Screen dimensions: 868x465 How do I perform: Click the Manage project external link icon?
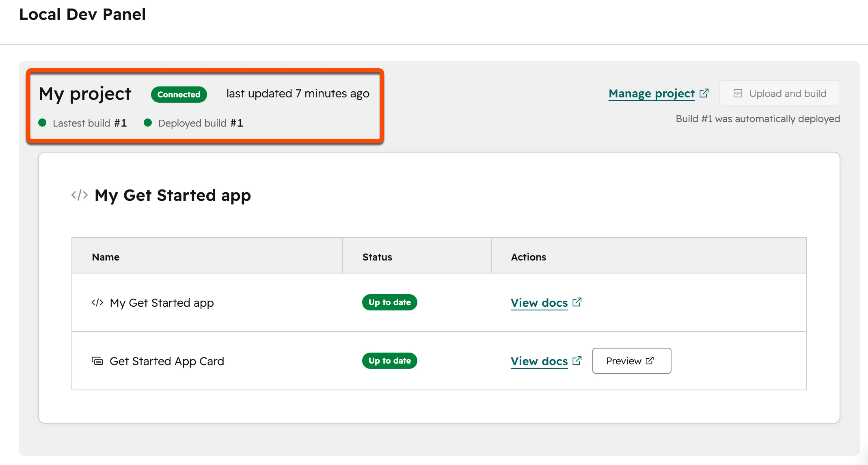[704, 93]
